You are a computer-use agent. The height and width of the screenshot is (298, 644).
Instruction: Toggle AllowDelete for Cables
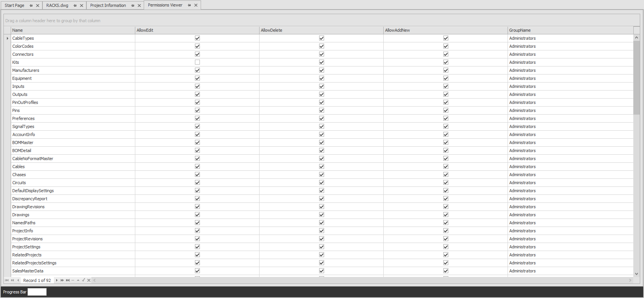(x=321, y=167)
